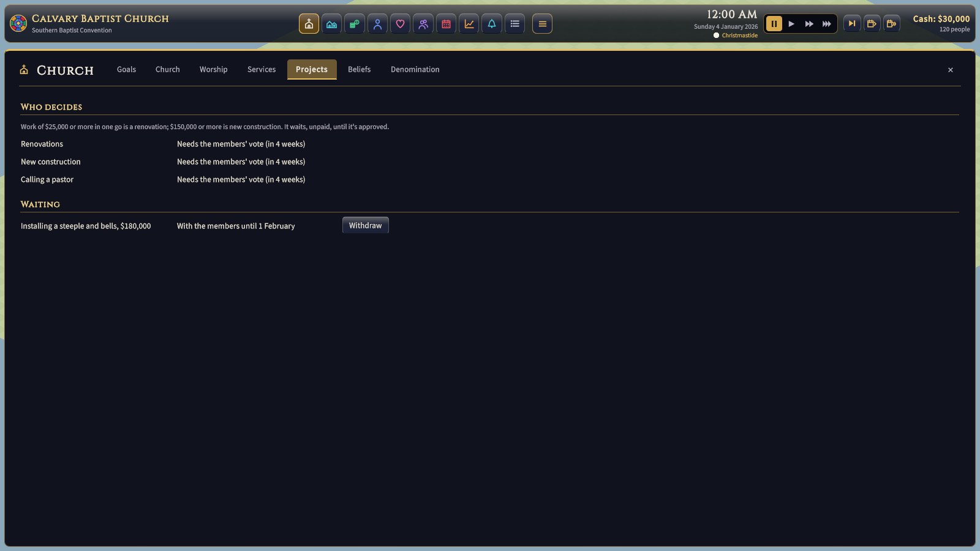Set fast forward double speed
The image size is (980, 551).
tap(809, 24)
